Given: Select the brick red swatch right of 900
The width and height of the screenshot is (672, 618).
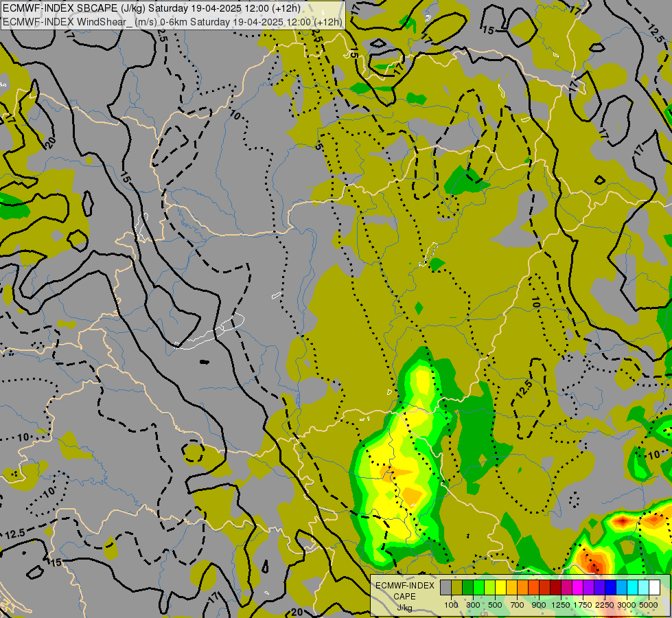Looking at the screenshot, I should coord(545,588).
